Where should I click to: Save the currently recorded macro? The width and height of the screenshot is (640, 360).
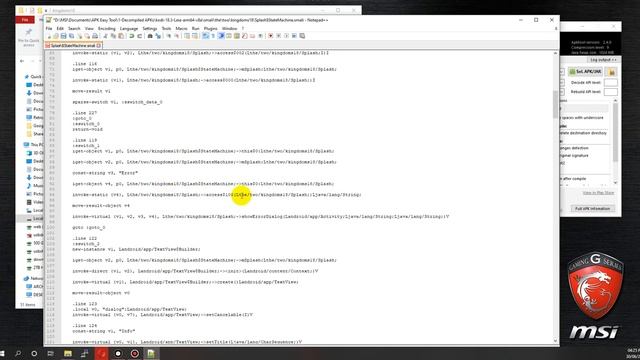302,36
